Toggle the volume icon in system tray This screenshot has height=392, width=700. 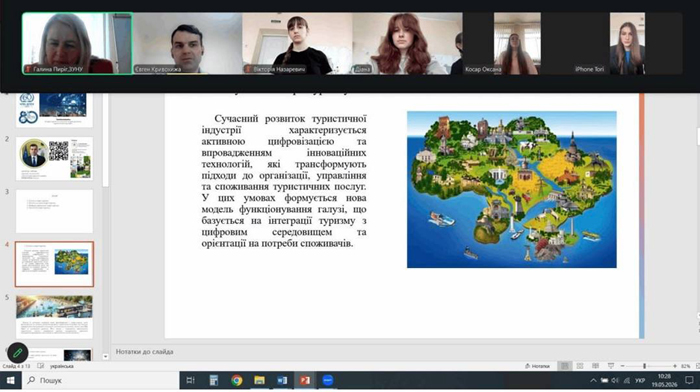[615, 380]
